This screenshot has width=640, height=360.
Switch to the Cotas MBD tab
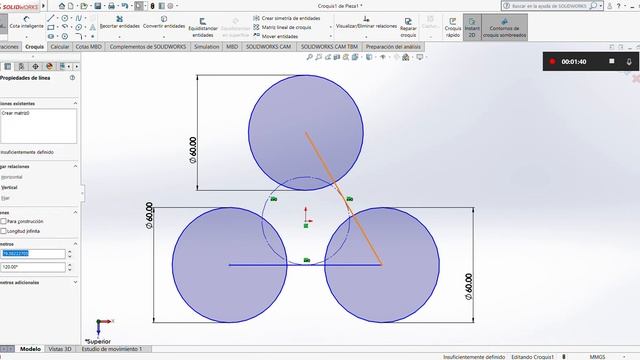click(x=89, y=47)
